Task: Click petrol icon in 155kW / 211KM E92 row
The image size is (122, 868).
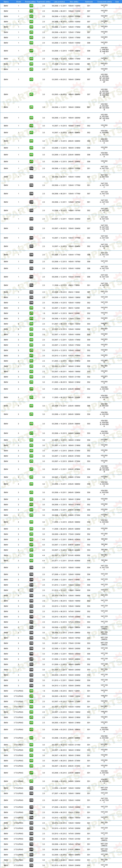Action: (x=31, y=377)
